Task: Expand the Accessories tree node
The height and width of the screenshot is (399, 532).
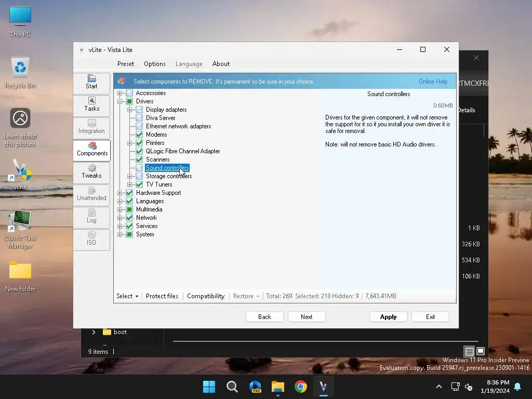Action: (x=119, y=93)
